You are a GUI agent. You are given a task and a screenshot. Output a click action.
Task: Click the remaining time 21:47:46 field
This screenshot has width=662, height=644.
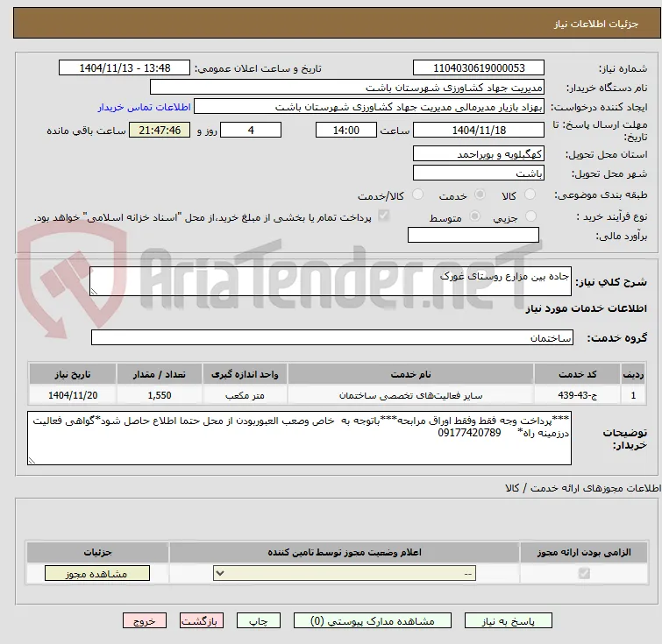[160, 130]
